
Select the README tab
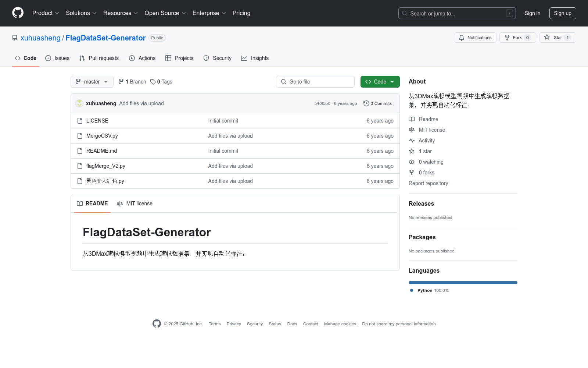(92, 204)
